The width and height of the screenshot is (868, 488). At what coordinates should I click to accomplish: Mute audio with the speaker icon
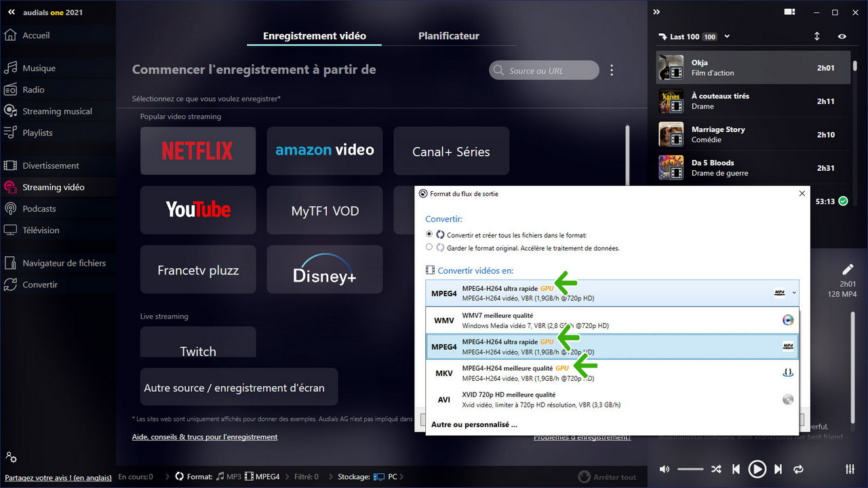[x=665, y=469]
